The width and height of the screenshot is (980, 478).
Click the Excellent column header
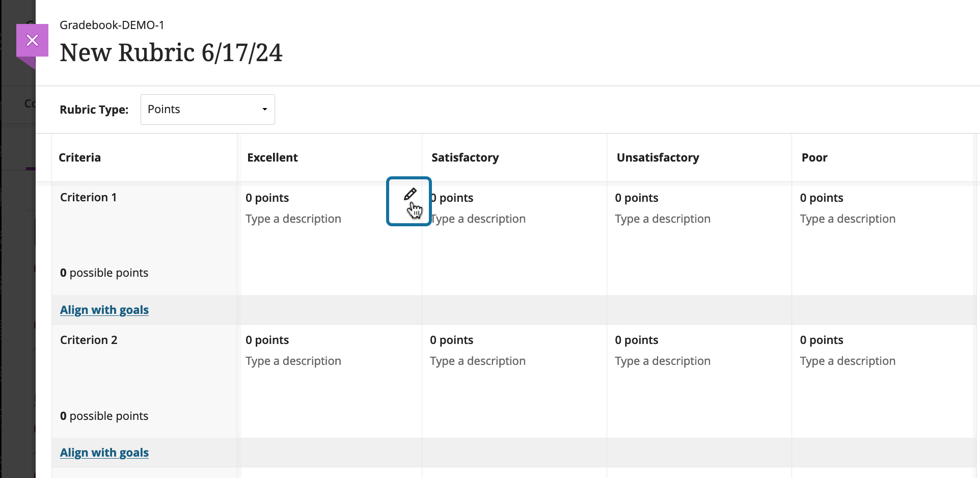pyautogui.click(x=273, y=158)
